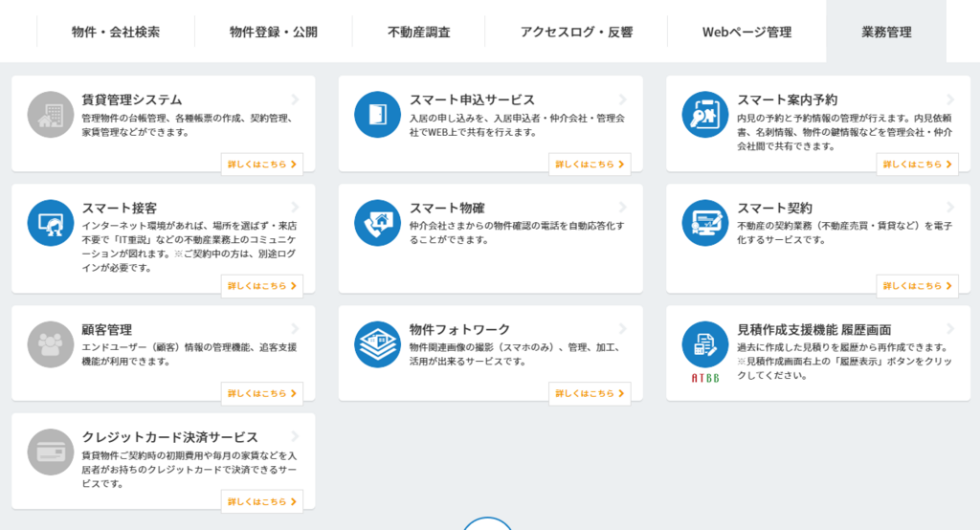Click 詳しくはこちら under スマート契約
980x530 pixels.
917,286
